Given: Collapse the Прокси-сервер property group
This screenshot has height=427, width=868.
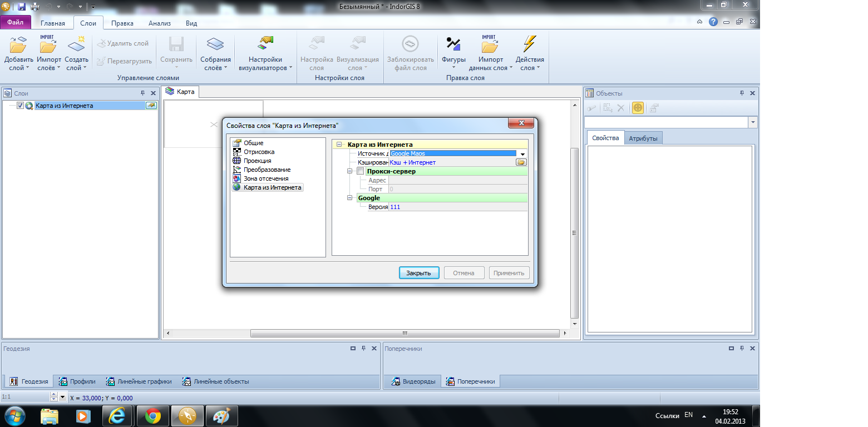Looking at the screenshot, I should (x=350, y=171).
